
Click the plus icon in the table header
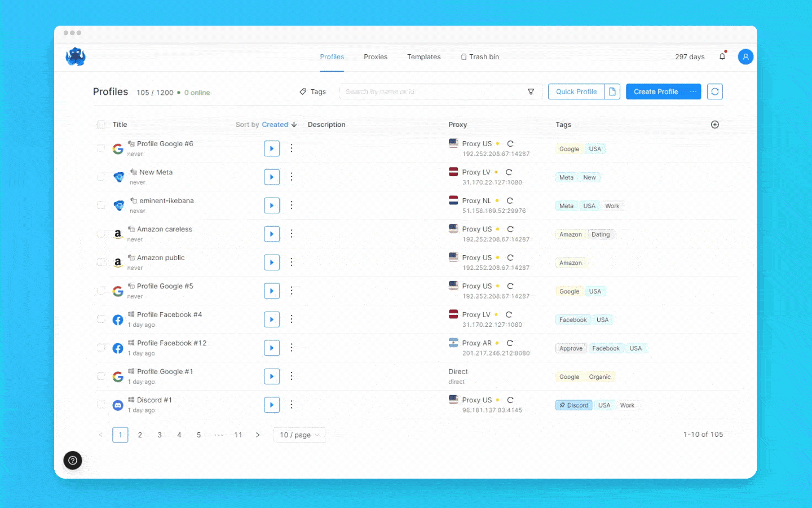click(714, 124)
